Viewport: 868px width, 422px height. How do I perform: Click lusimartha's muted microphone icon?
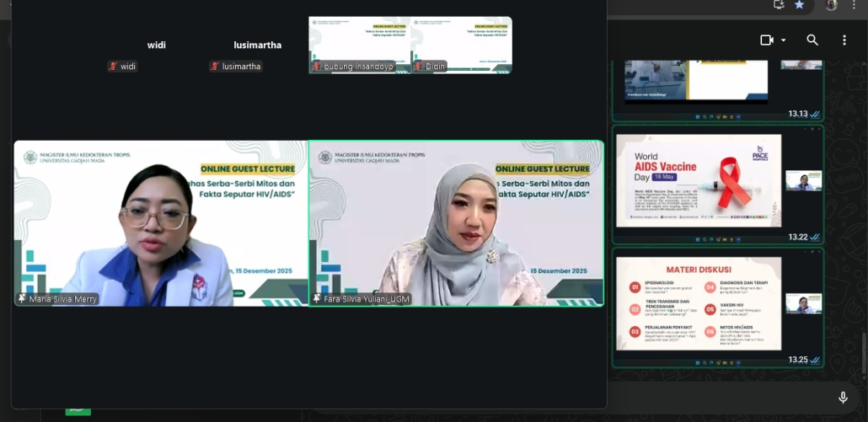(215, 67)
